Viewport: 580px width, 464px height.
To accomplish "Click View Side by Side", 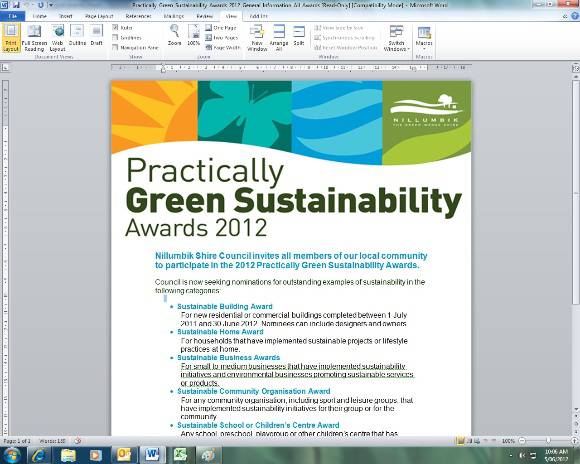I will tap(339, 28).
